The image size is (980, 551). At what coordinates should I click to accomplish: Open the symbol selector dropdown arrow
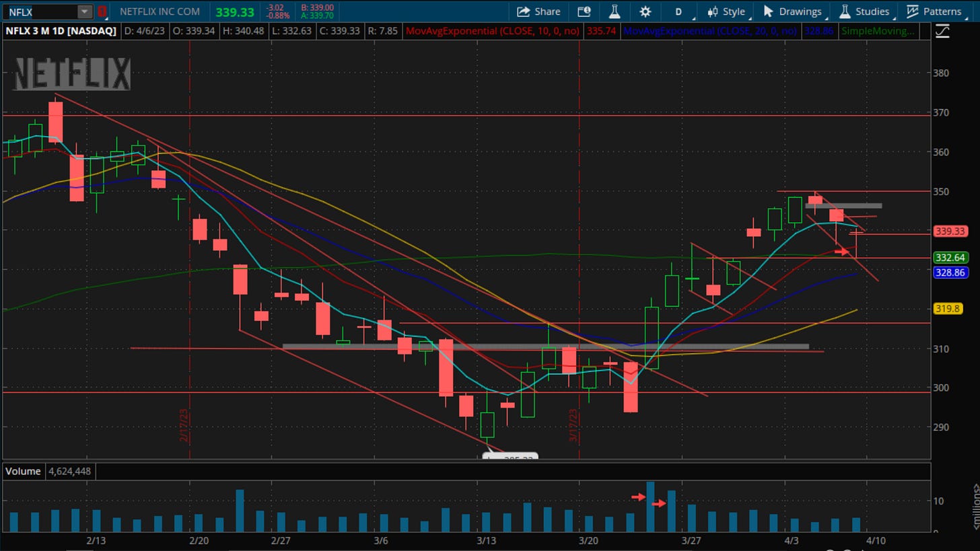click(x=84, y=11)
